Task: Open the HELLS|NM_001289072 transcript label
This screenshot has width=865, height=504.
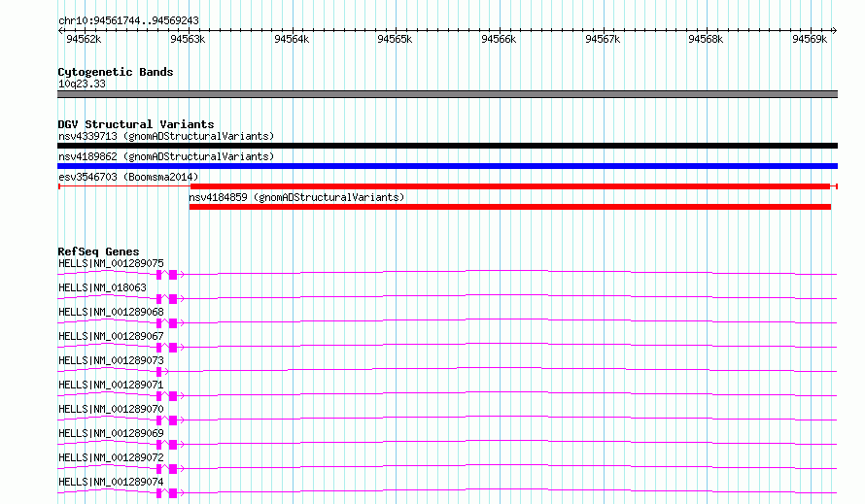Action: (x=111, y=457)
